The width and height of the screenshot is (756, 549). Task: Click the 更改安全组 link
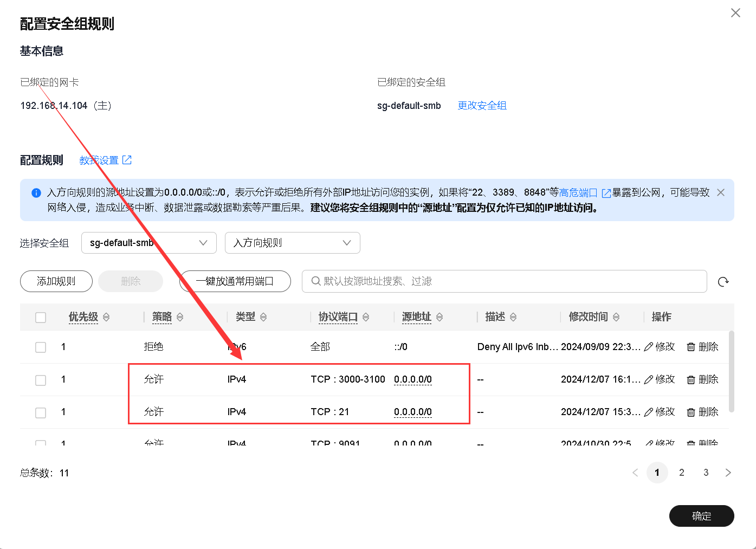[x=482, y=105]
